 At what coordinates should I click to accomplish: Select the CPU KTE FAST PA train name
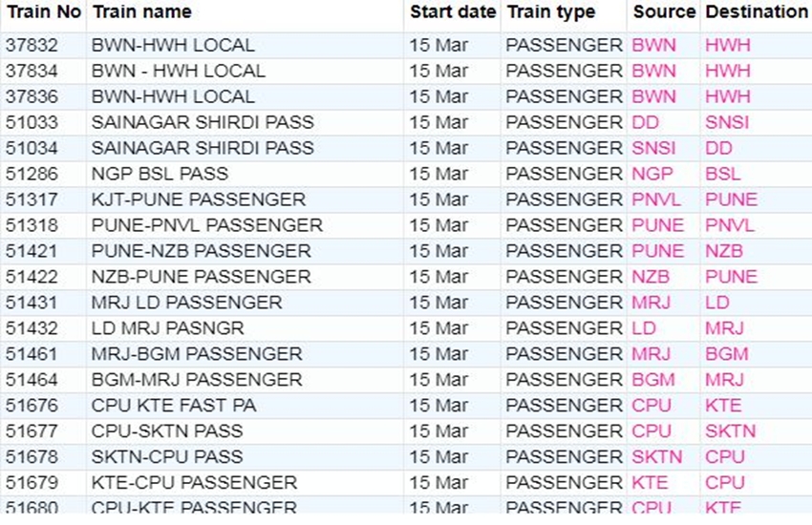tap(174, 406)
